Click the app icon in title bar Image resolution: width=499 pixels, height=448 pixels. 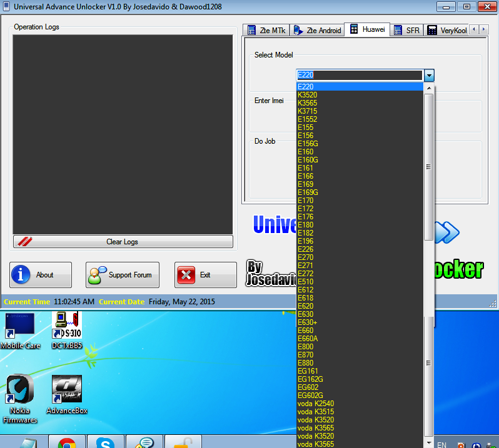tap(6, 6)
